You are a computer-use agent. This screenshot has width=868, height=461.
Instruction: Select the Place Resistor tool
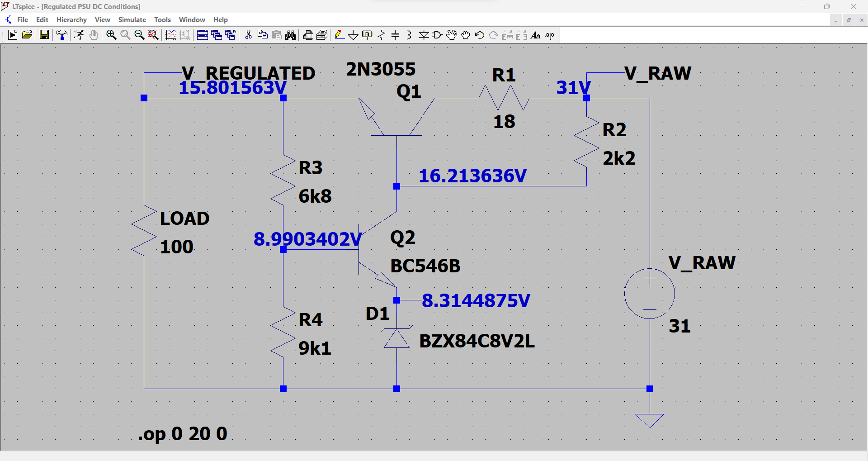pyautogui.click(x=382, y=35)
